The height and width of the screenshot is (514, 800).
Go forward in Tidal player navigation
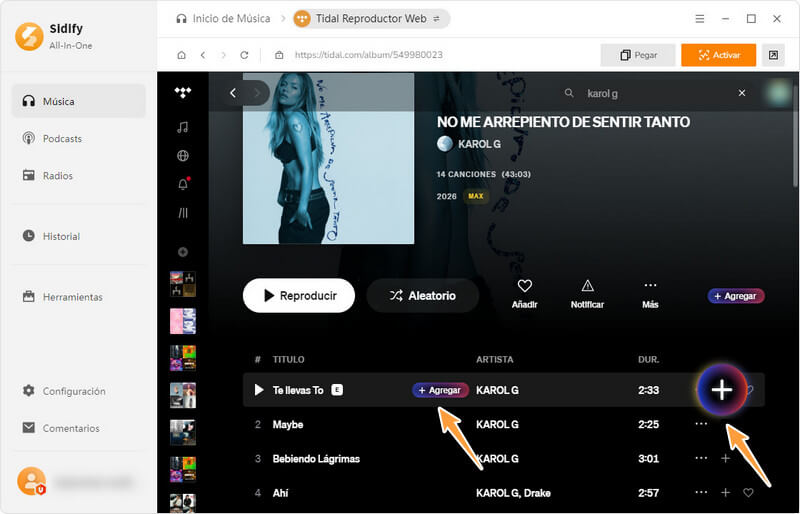(257, 93)
